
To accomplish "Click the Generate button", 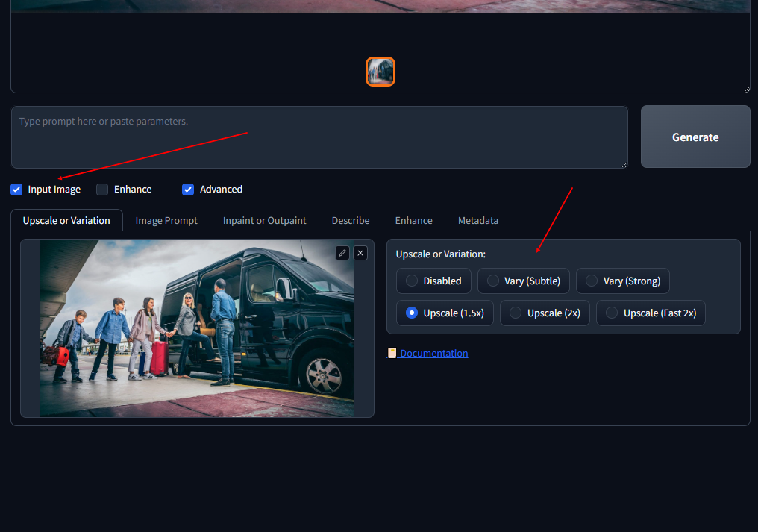I will 695,137.
